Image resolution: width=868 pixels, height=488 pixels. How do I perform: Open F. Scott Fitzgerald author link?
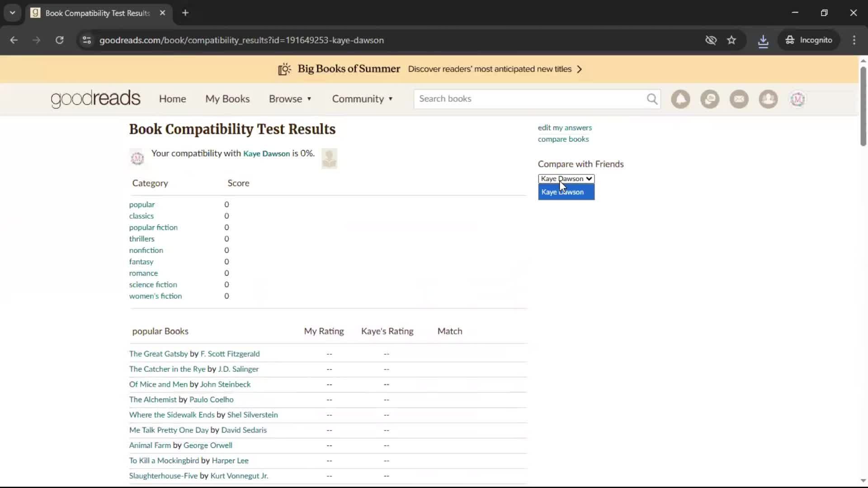tap(230, 354)
